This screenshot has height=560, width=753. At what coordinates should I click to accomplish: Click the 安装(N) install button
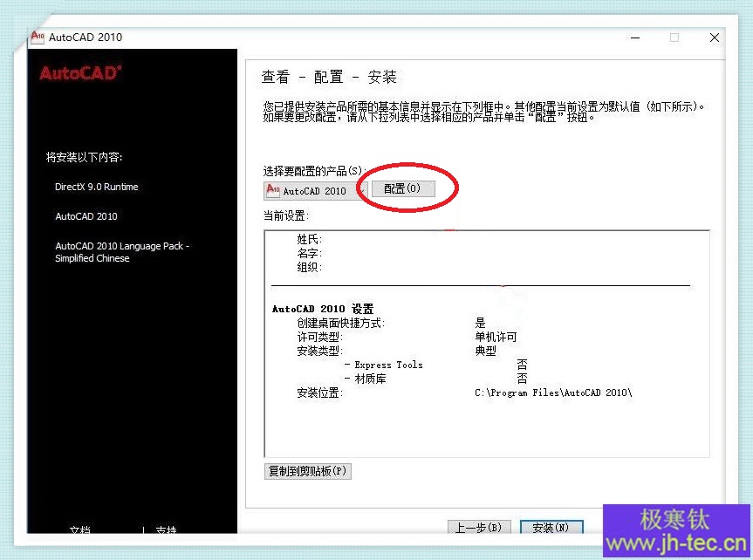coord(551,528)
